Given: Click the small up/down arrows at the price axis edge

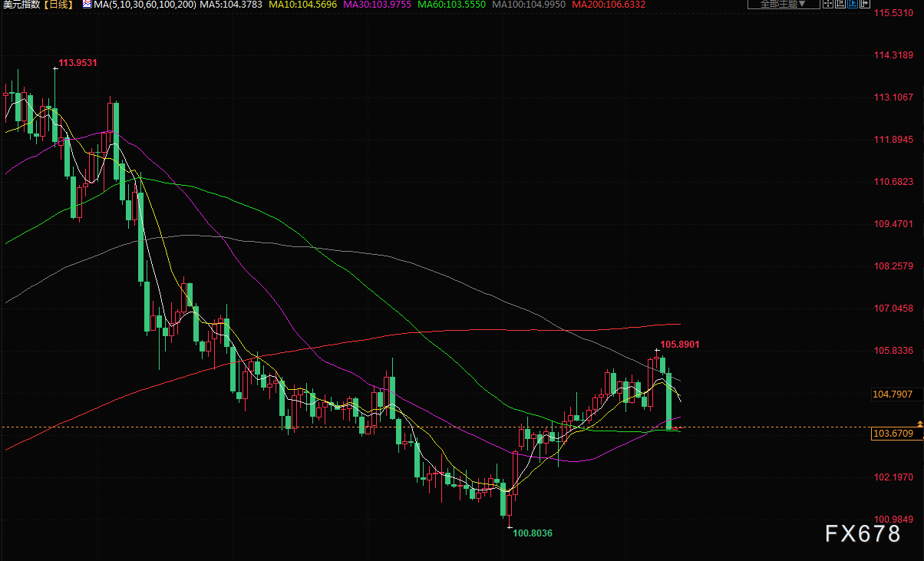Looking at the screenshot, I should tap(919, 424).
